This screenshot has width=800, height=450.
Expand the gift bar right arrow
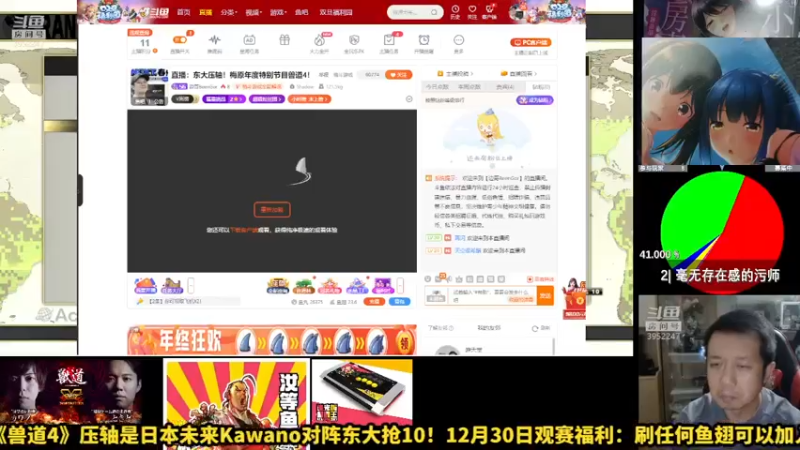click(x=400, y=286)
